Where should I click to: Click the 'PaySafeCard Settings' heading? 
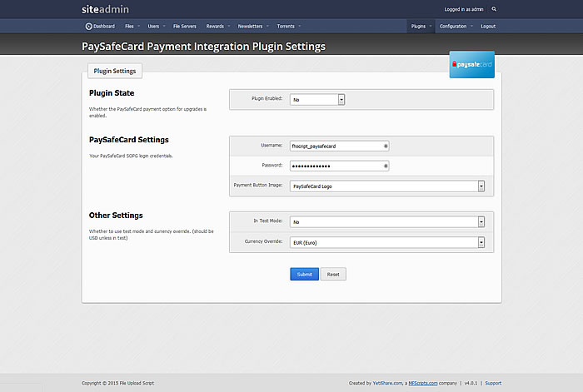coord(128,140)
